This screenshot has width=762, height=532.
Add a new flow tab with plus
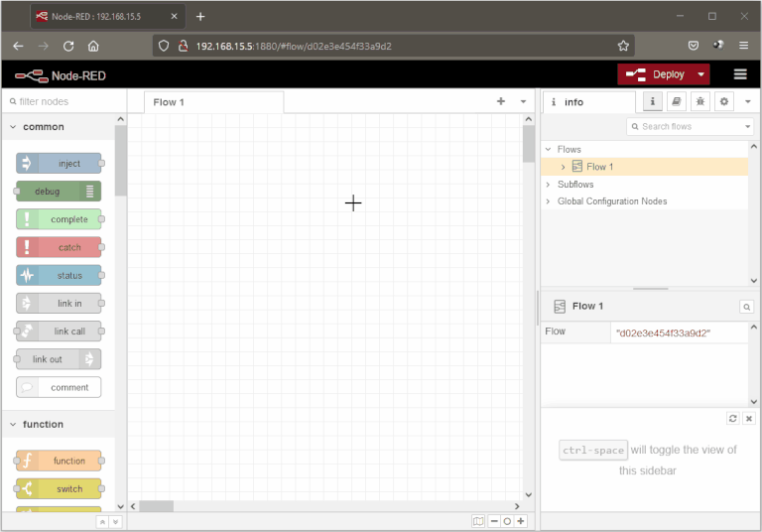coord(501,101)
